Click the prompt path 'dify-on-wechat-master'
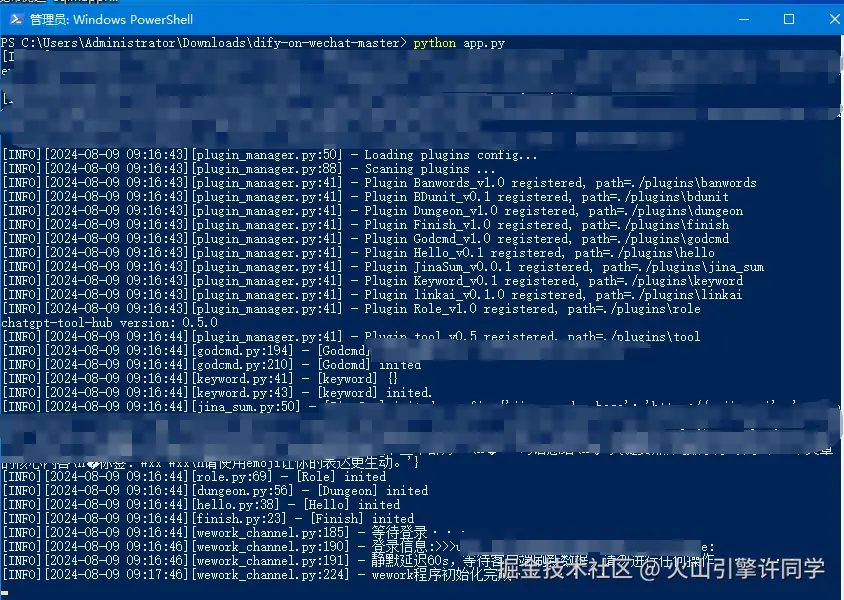The width and height of the screenshot is (844, 600). click(x=326, y=43)
